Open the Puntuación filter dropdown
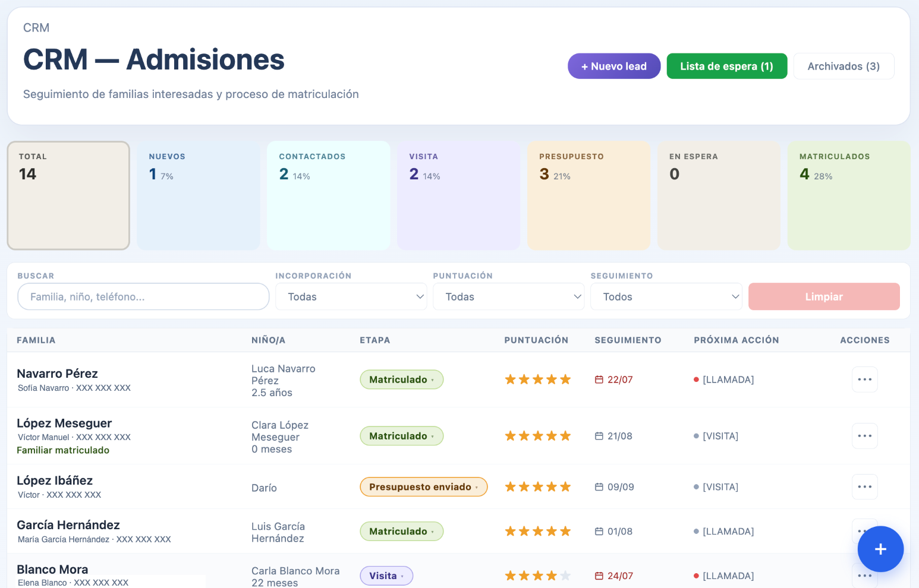Screen dimensions: 919x588 click(x=508, y=296)
